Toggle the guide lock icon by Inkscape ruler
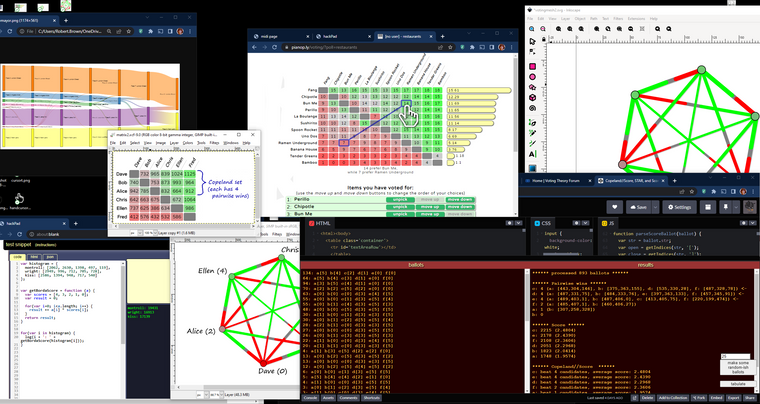Screen dimensions: 760x404 [545, 37]
